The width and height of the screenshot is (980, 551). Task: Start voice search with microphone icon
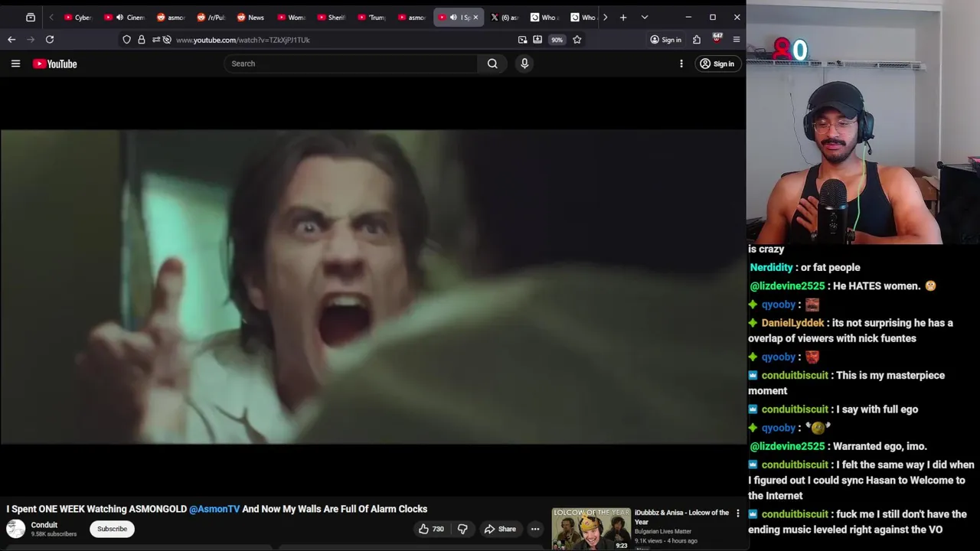click(524, 64)
